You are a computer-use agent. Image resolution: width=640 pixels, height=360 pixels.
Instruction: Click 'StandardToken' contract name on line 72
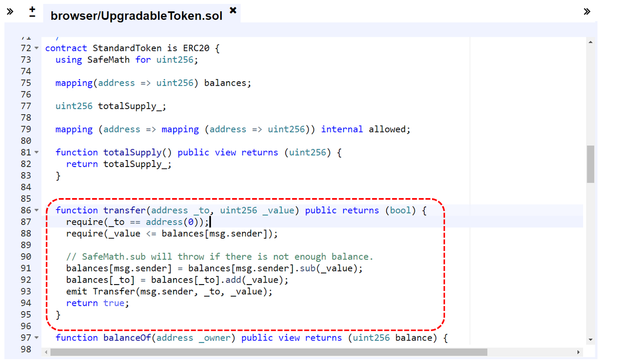pos(127,48)
